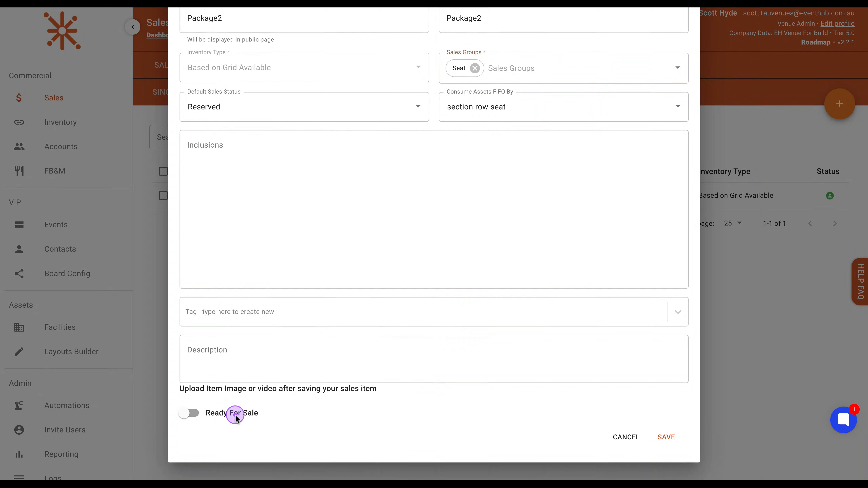The height and width of the screenshot is (488, 868).
Task: Toggle the Ready For Sale switch
Action: [189, 413]
